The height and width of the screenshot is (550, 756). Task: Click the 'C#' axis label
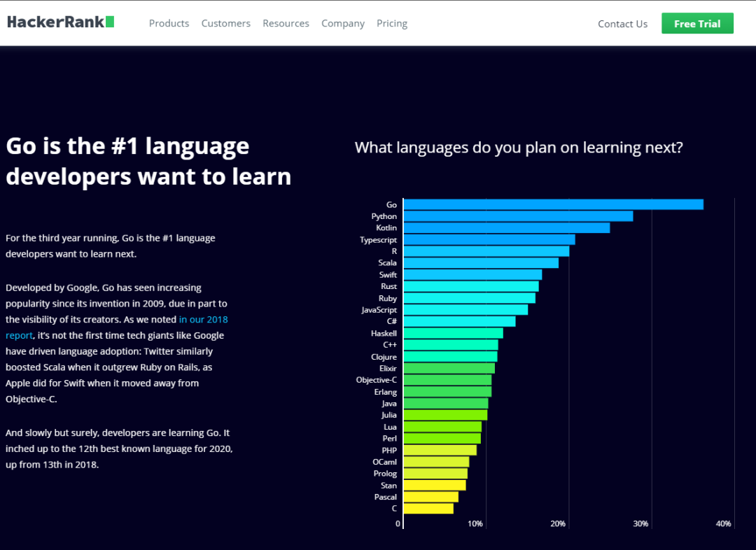point(391,321)
